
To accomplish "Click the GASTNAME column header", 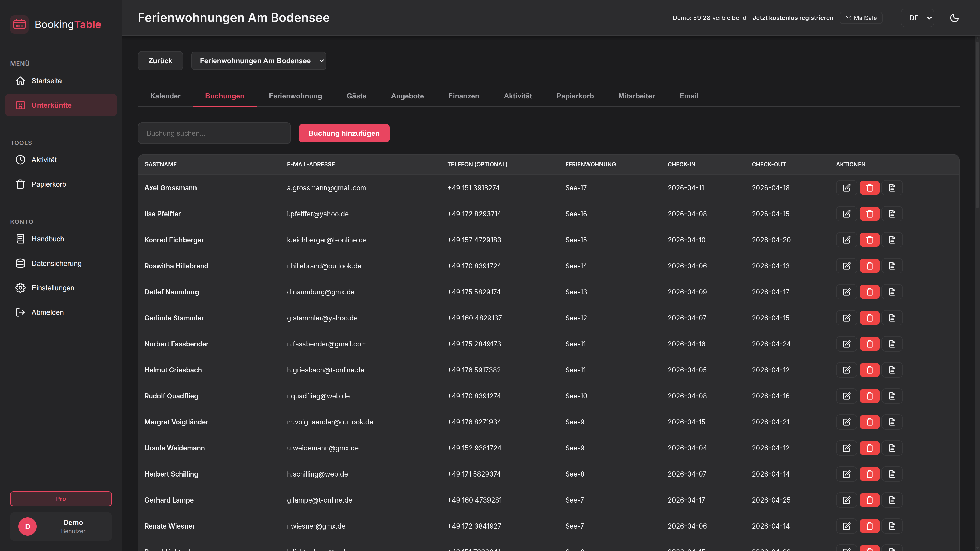I will (x=161, y=164).
